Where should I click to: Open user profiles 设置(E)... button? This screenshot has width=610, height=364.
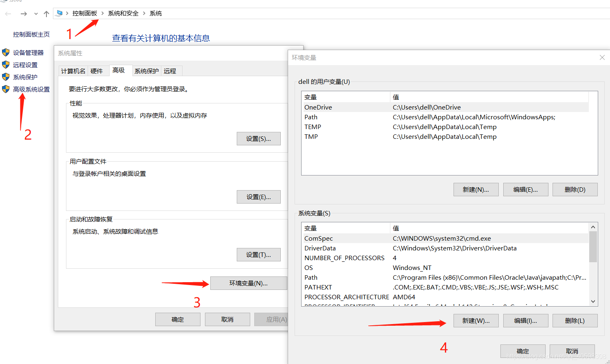tap(259, 197)
